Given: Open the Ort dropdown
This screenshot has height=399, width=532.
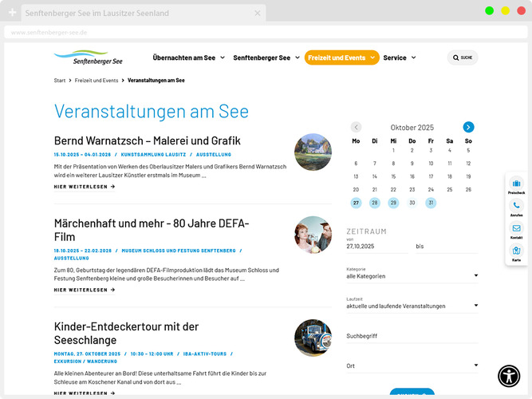Looking at the screenshot, I should (x=412, y=366).
